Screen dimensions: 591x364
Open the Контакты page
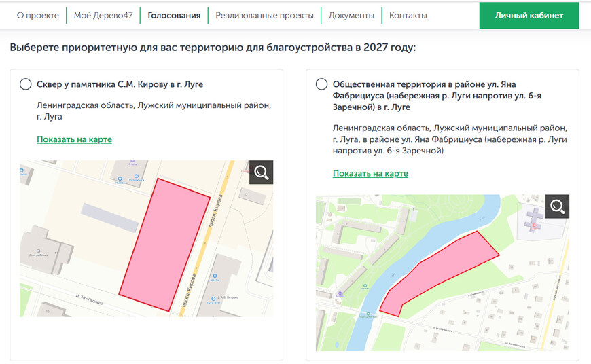click(408, 15)
